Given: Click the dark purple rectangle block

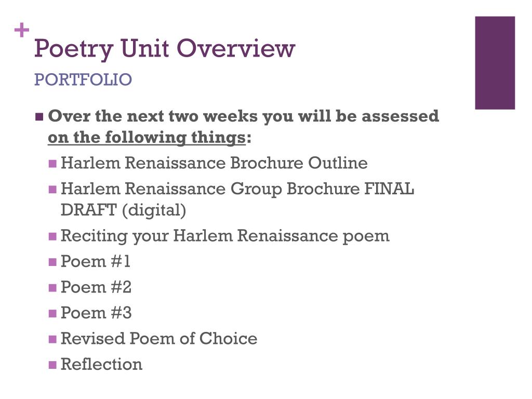Looking at the screenshot, I should click(x=495, y=63).
